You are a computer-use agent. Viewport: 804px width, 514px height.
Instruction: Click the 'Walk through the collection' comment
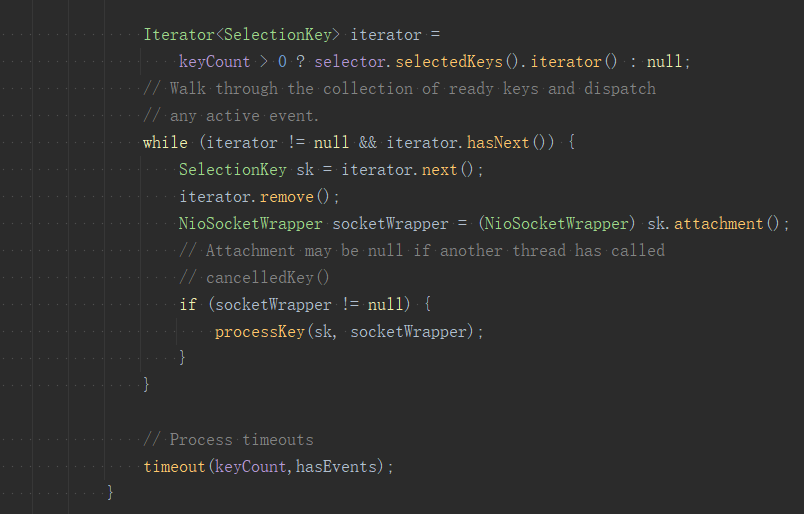pos(400,88)
